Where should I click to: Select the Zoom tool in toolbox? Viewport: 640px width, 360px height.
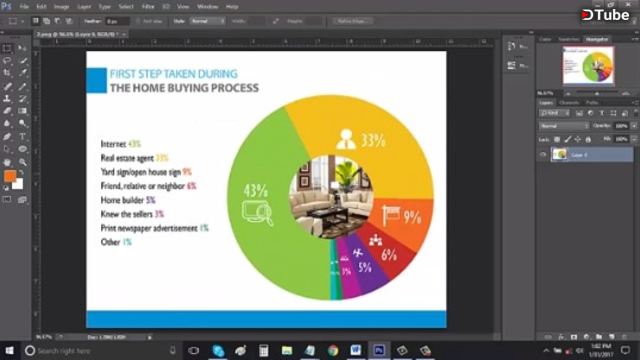(x=22, y=162)
